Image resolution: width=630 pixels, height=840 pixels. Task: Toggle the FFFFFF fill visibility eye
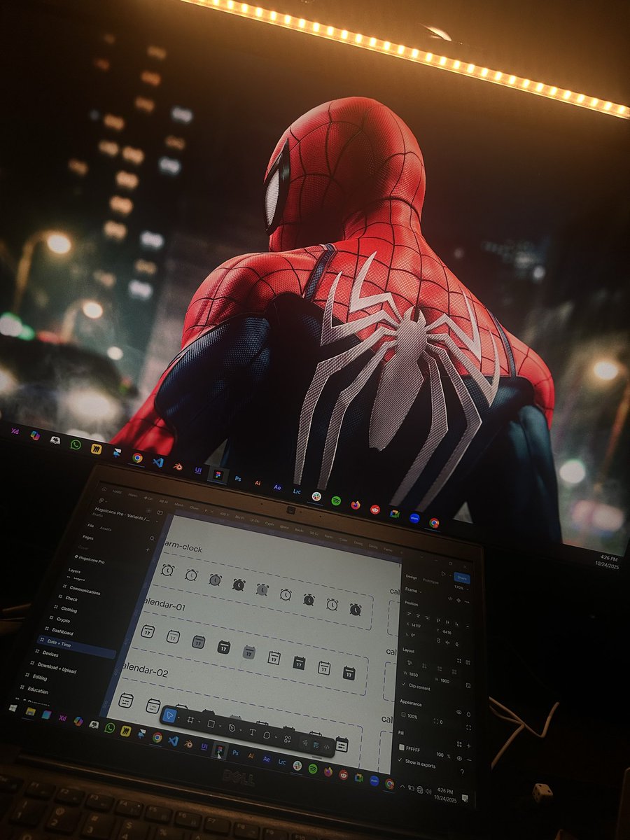(x=459, y=759)
